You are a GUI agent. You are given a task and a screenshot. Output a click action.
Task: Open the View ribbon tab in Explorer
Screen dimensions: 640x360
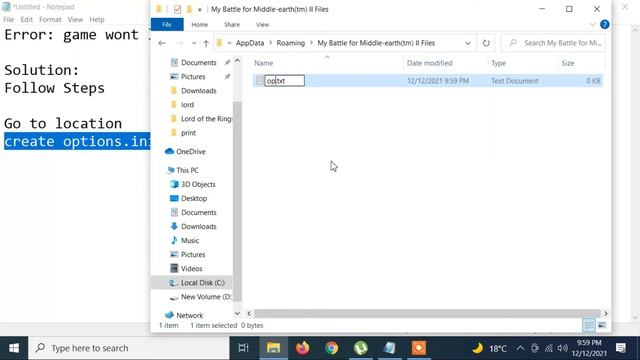coord(262,24)
